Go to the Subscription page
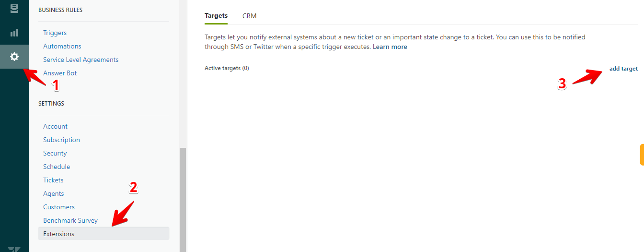This screenshot has width=644, height=252. click(x=61, y=140)
